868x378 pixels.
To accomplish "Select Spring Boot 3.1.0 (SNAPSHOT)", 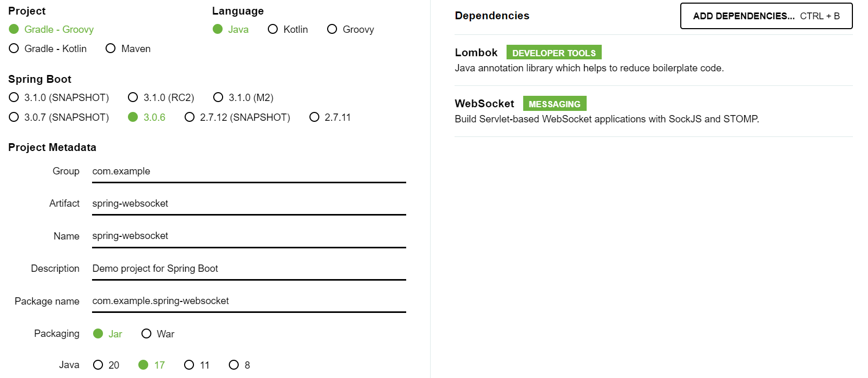I will tap(59, 97).
